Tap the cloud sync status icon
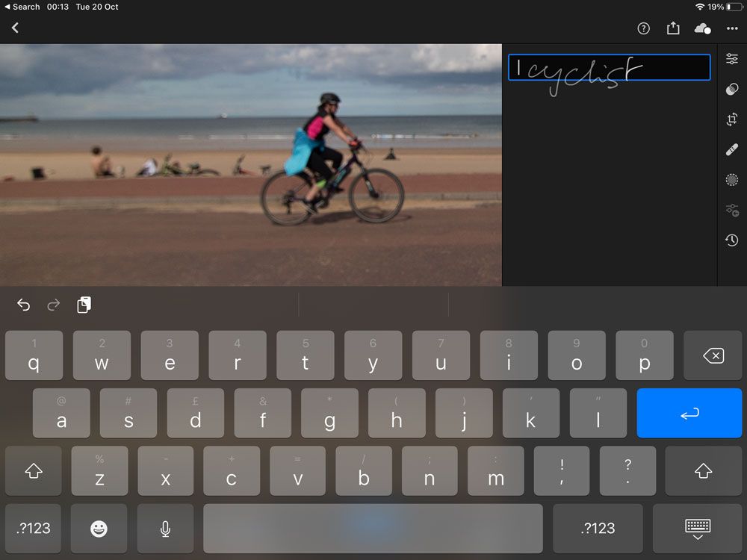This screenshot has height=560, width=747. pos(703,28)
